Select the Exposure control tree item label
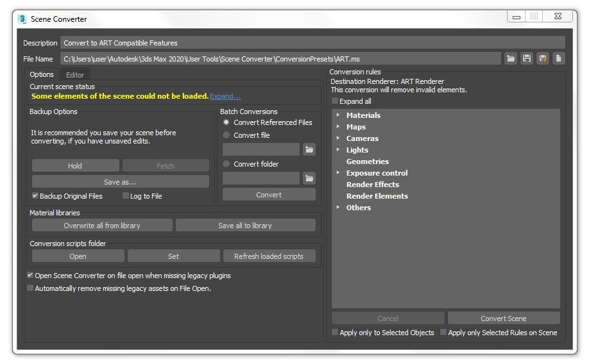591x364 pixels. click(x=377, y=173)
